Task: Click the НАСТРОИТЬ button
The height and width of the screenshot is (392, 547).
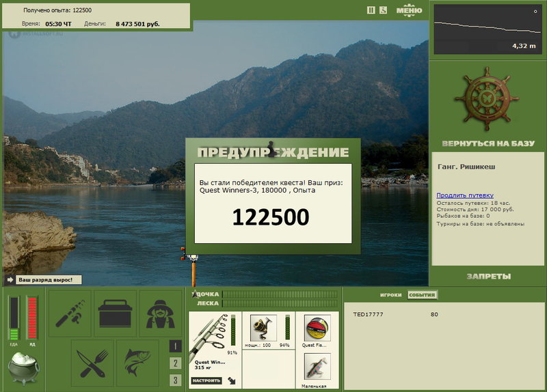Action: [206, 380]
